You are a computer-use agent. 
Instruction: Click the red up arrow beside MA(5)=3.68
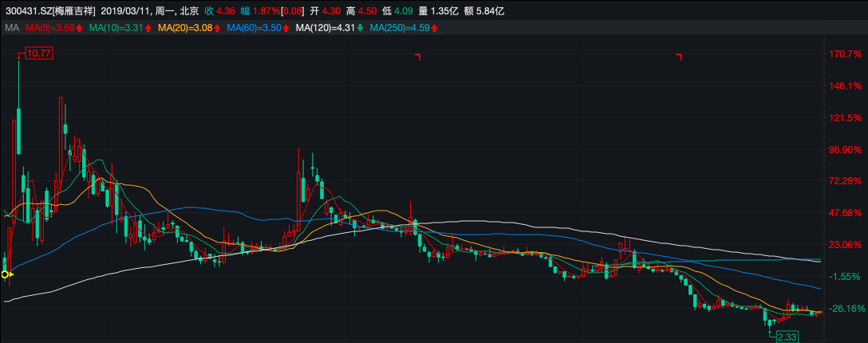80,28
